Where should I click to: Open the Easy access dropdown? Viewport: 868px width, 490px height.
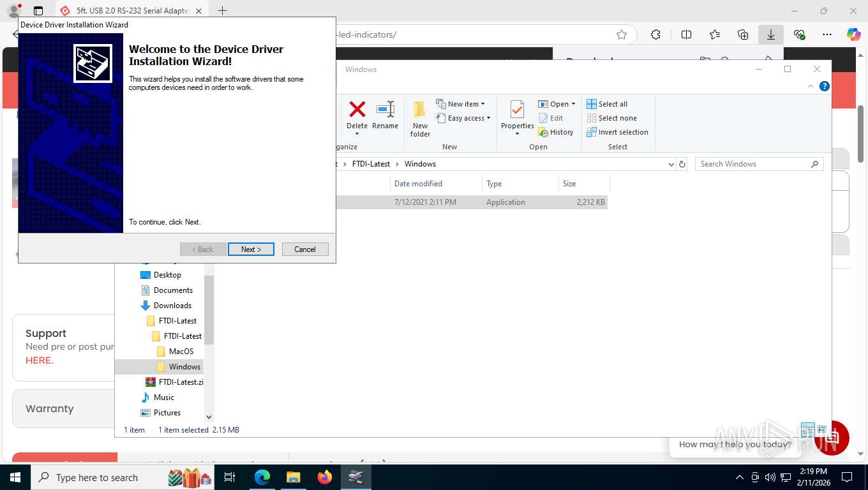click(464, 118)
